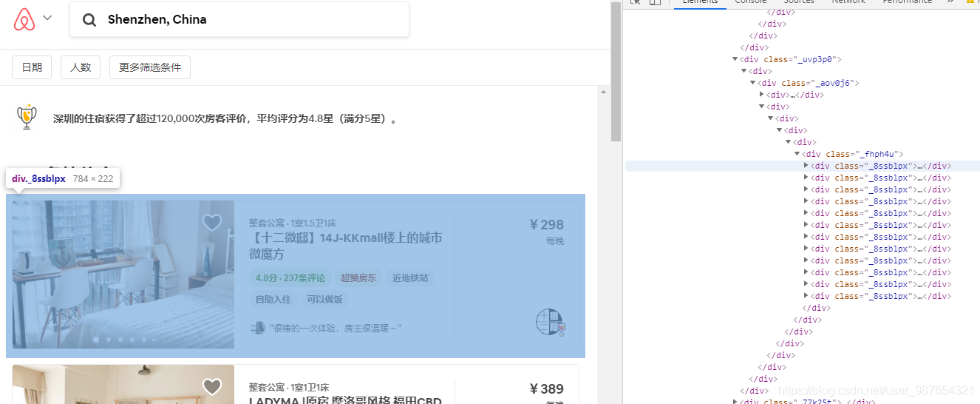Save the ¥298 listing with heart icon
The width and height of the screenshot is (980, 404).
pos(212,222)
